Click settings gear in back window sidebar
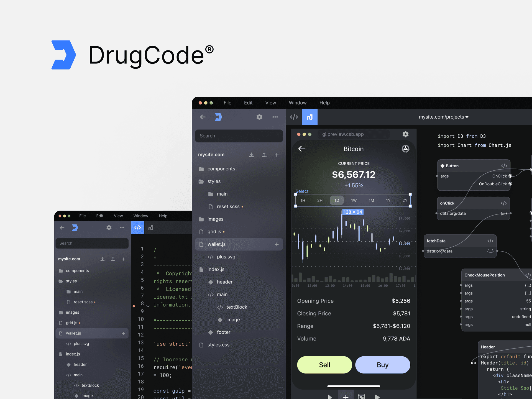Image resolution: width=532 pixels, height=399 pixels. tap(109, 228)
